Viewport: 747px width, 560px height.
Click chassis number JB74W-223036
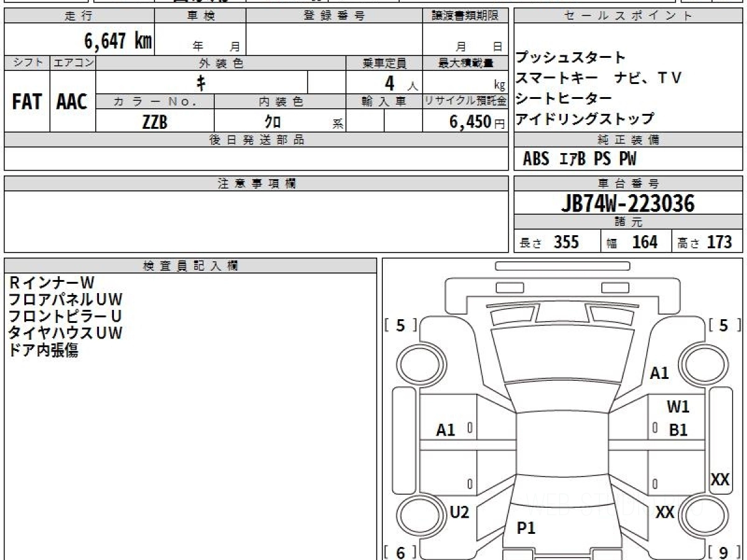(628, 203)
